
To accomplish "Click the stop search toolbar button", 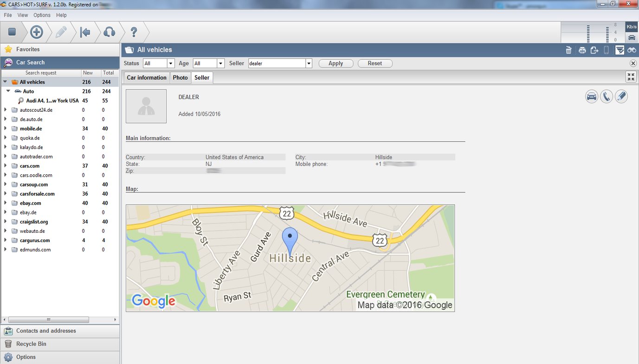I will click(x=12, y=32).
